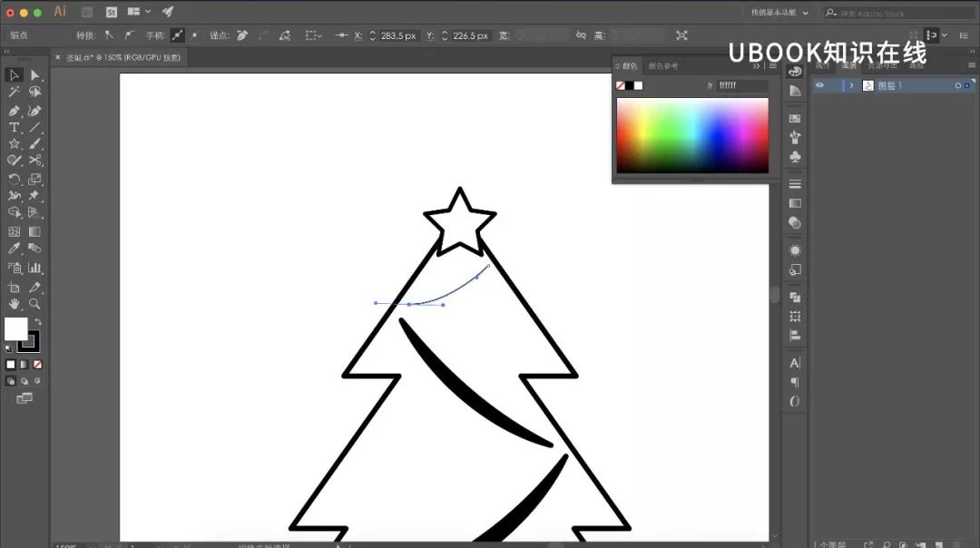Screen dimensions: 980x548
Task: Choose the Lasso tool
Action: coord(34,92)
